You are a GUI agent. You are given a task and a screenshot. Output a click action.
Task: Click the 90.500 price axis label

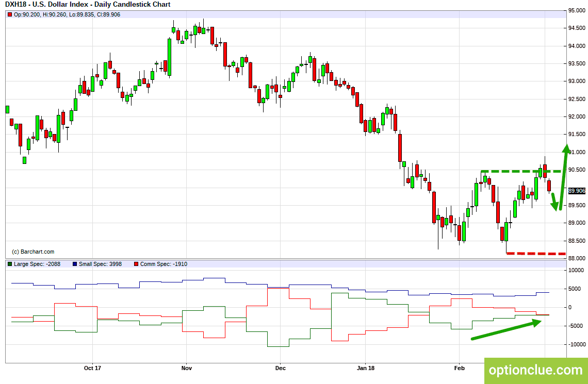coord(577,170)
